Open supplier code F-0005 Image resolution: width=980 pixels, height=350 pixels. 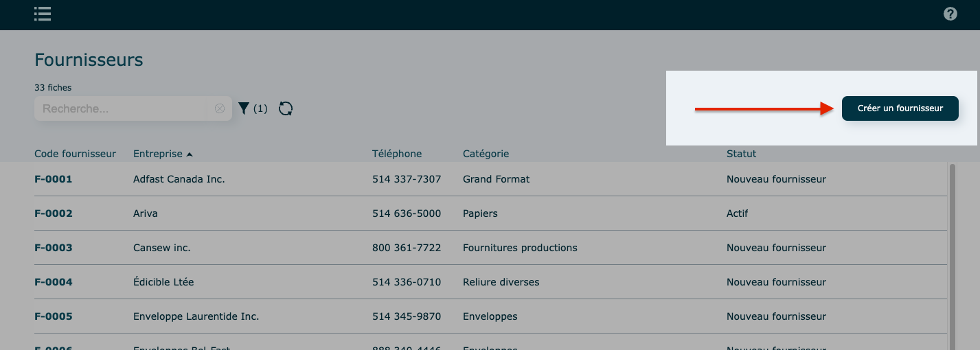pos(54,316)
